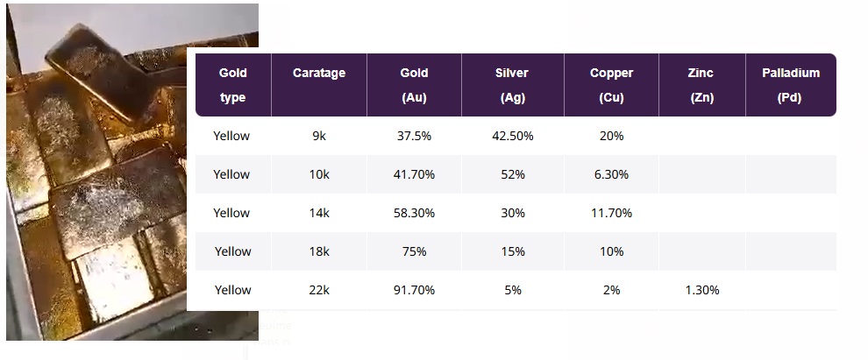Click the 37.5% gold value
This screenshot has width=868, height=360.
pos(414,136)
